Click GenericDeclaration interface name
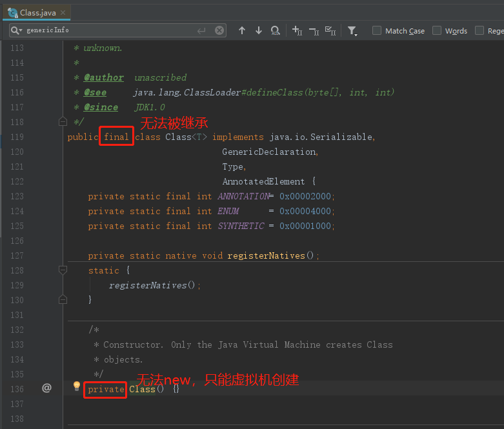504x429 pixels. (x=269, y=152)
